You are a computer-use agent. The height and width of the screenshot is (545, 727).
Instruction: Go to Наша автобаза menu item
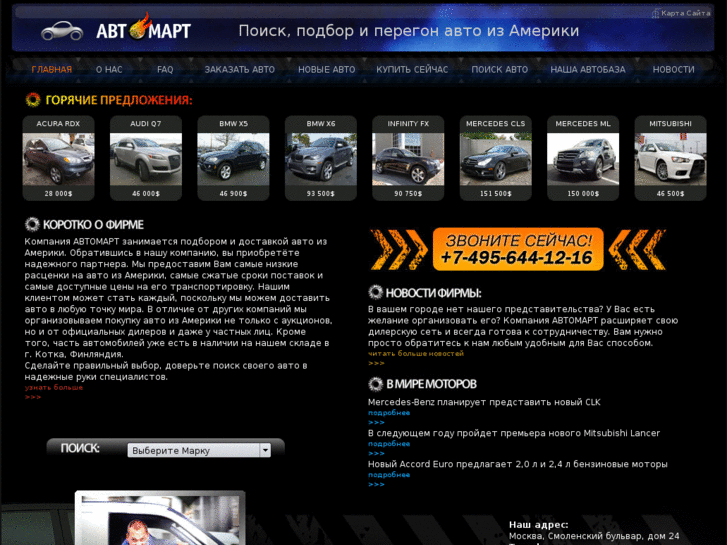click(587, 70)
